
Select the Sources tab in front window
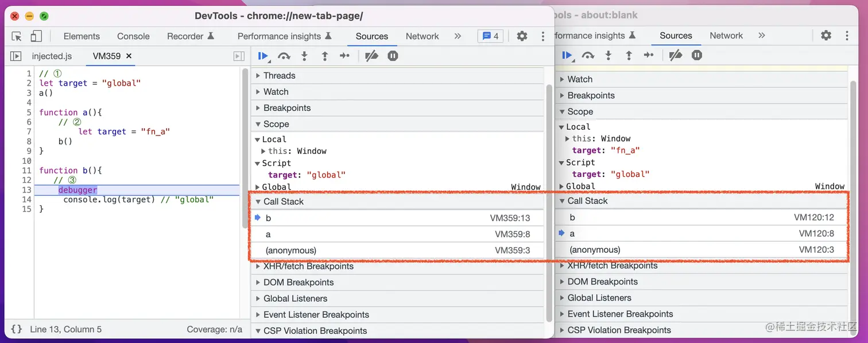pyautogui.click(x=372, y=36)
